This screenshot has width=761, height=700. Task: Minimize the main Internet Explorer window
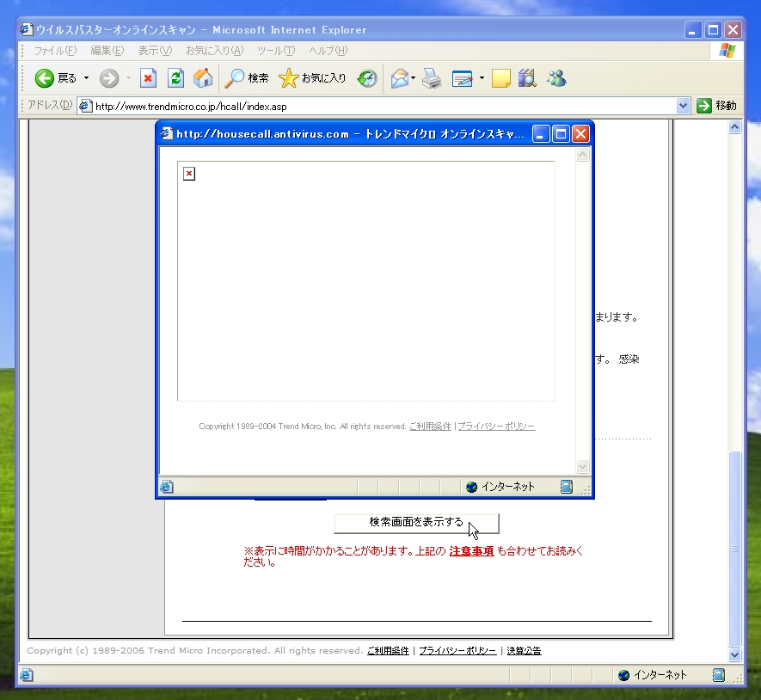point(692,30)
